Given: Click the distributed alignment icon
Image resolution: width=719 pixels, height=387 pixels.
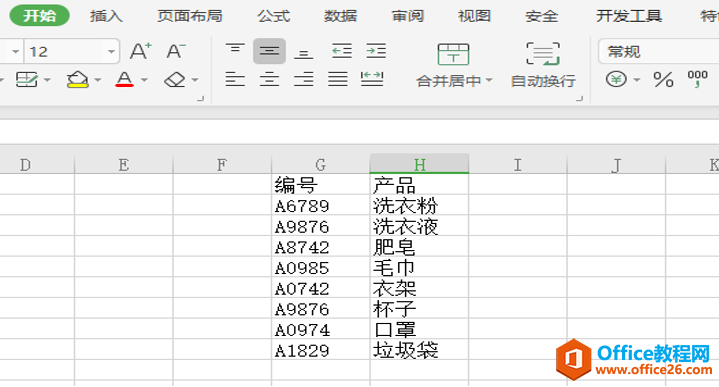Looking at the screenshot, I should coord(372,79).
